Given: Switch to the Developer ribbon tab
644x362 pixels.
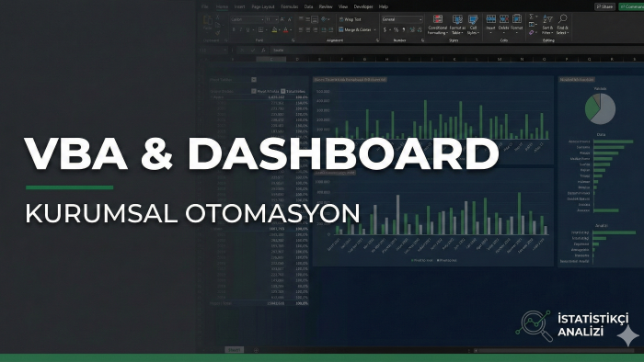Looking at the screenshot, I should tap(363, 6).
